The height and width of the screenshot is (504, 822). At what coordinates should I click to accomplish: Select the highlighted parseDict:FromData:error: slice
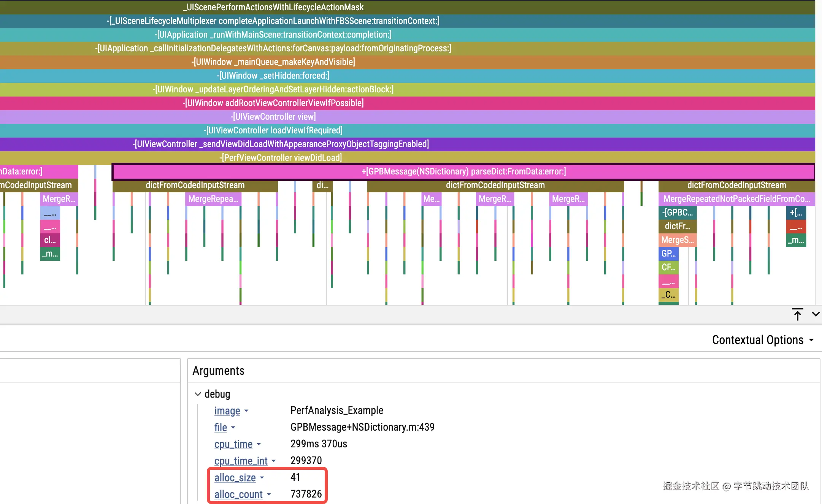point(463,171)
